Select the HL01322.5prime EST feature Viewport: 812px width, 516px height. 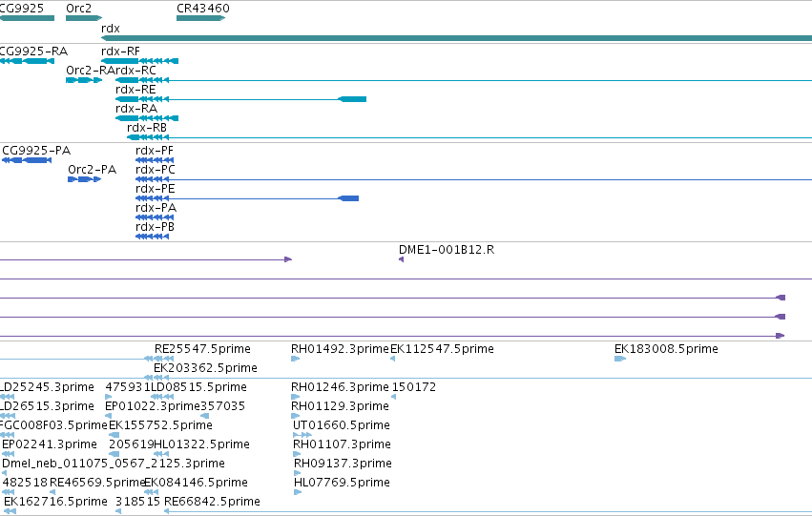161,454
